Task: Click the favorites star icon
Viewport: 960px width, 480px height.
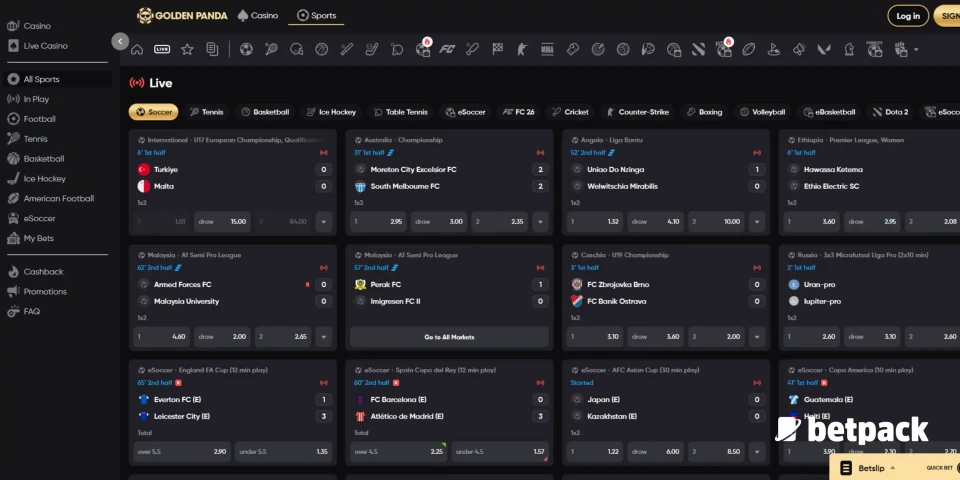Action: point(187,49)
